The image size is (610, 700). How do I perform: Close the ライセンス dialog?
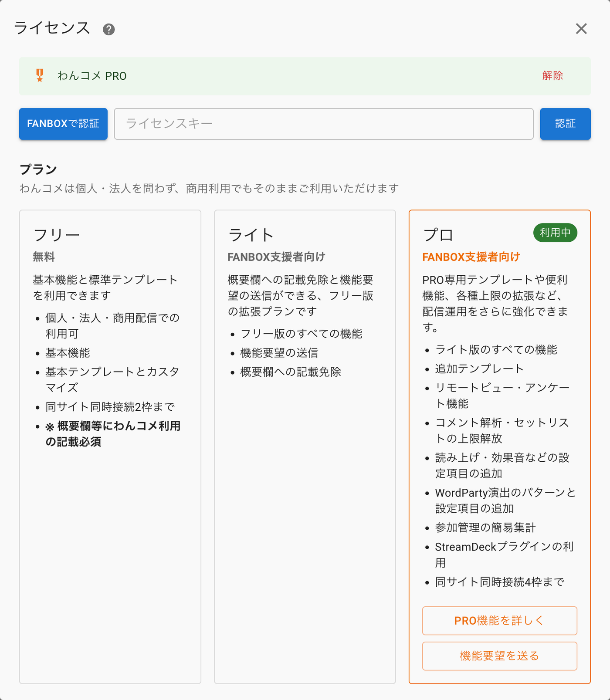point(581,29)
